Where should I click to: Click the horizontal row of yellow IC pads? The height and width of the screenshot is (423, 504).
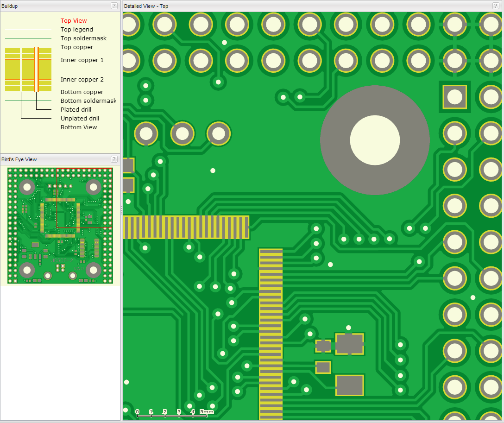click(x=186, y=227)
